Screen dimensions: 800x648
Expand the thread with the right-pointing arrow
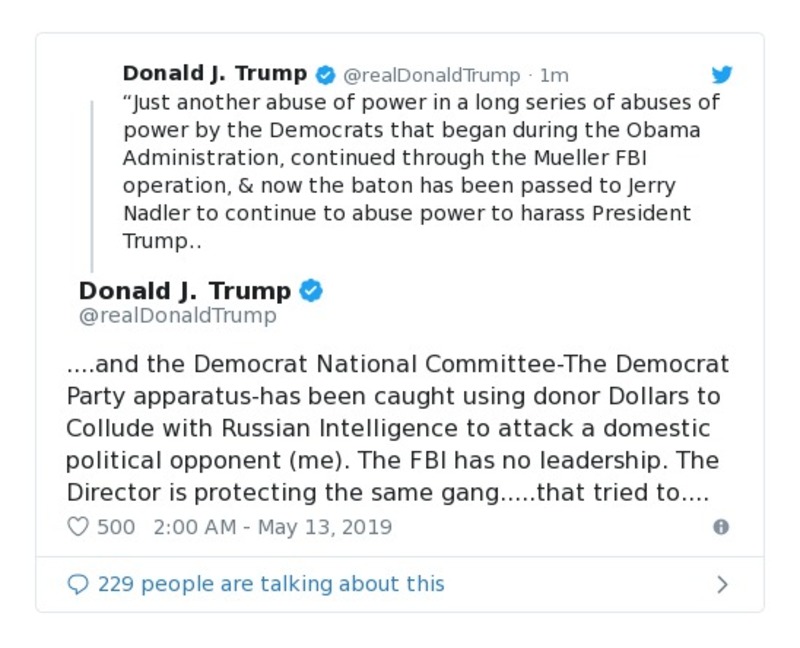(724, 583)
